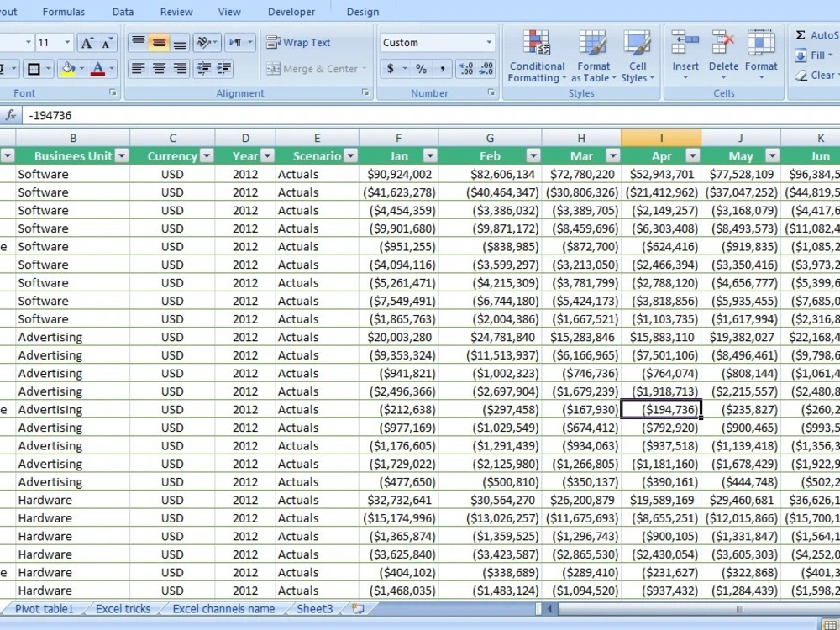This screenshot has height=630, width=840.
Task: Open the Business Unit filter dropdown
Action: tap(122, 156)
